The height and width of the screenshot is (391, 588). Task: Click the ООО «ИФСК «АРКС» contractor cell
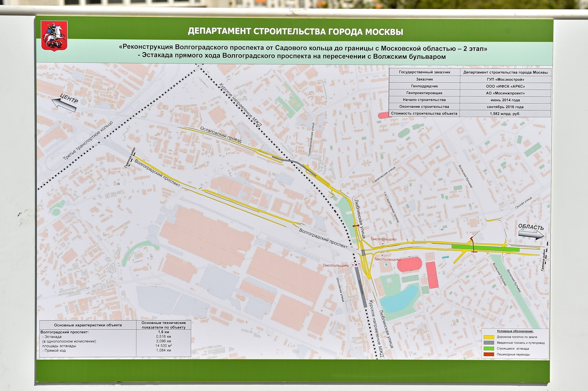(505, 86)
